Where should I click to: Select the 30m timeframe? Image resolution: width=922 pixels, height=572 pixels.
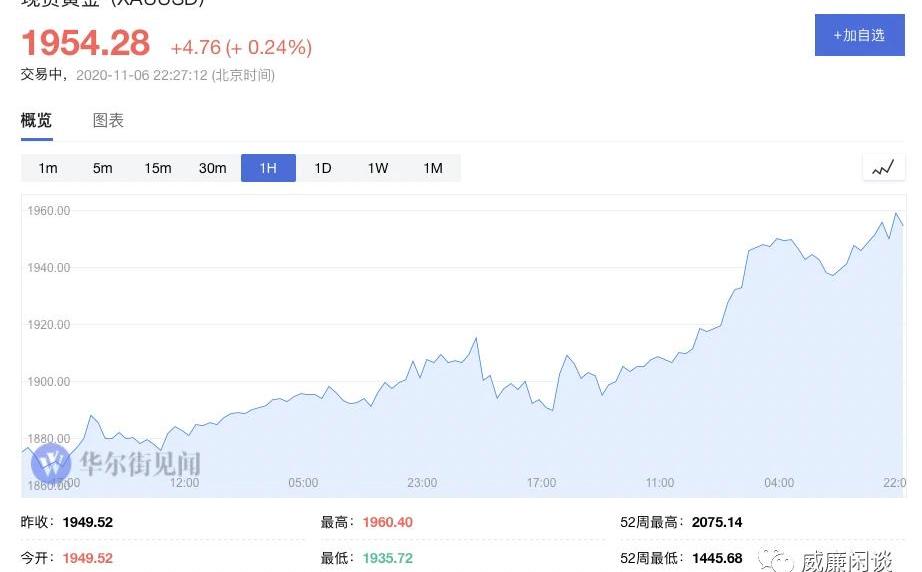212,168
